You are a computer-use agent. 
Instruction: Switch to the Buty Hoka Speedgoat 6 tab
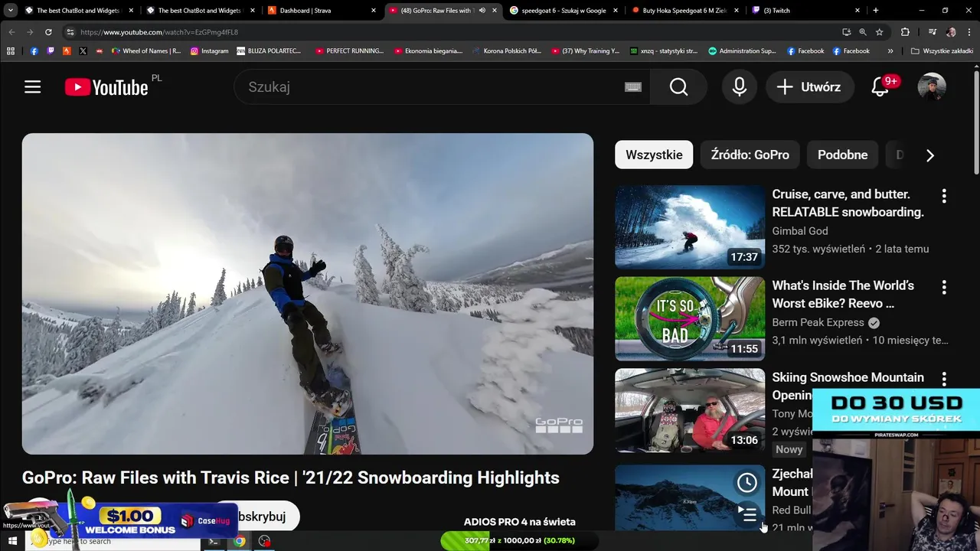point(685,11)
